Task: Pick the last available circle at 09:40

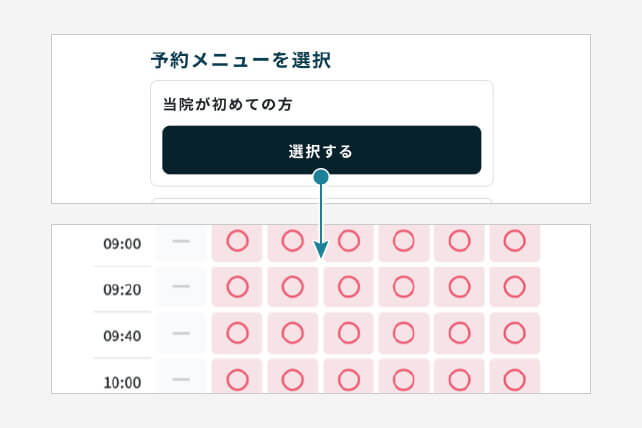Action: point(514,334)
